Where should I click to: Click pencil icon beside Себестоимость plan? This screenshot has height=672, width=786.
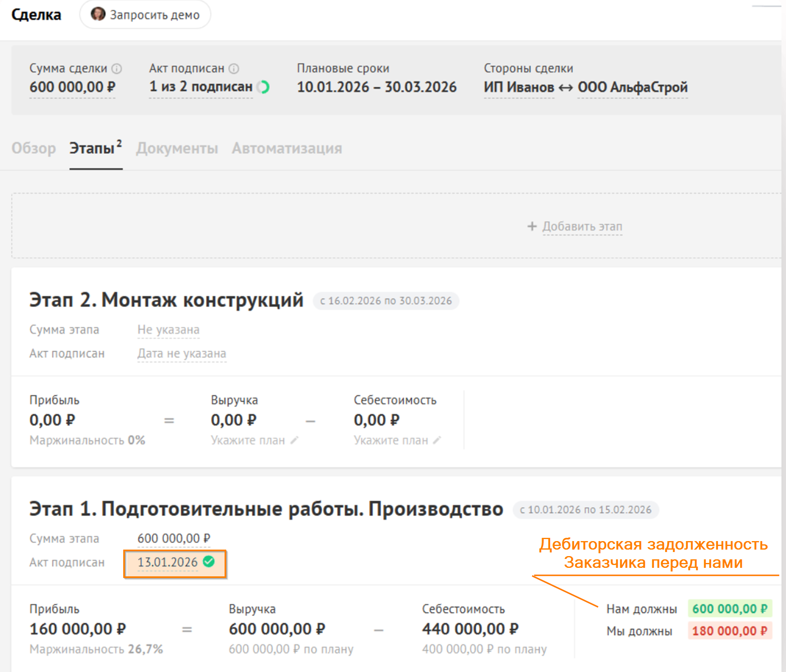(x=437, y=440)
